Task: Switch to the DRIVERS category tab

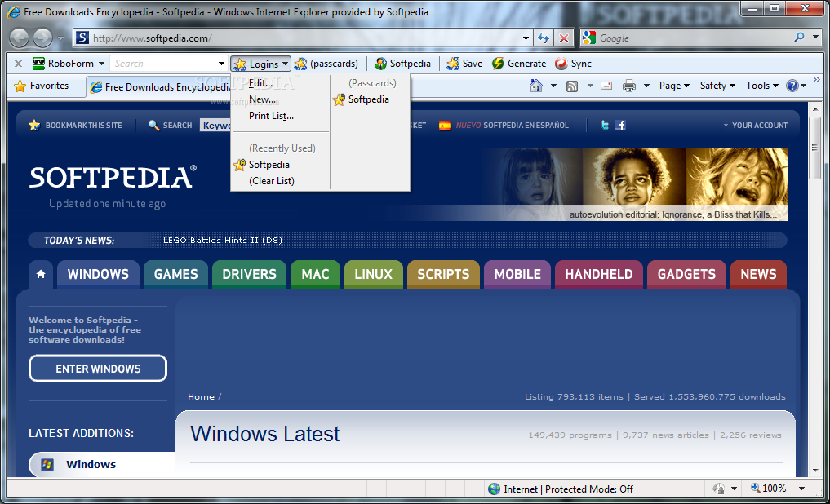Action: [249, 274]
